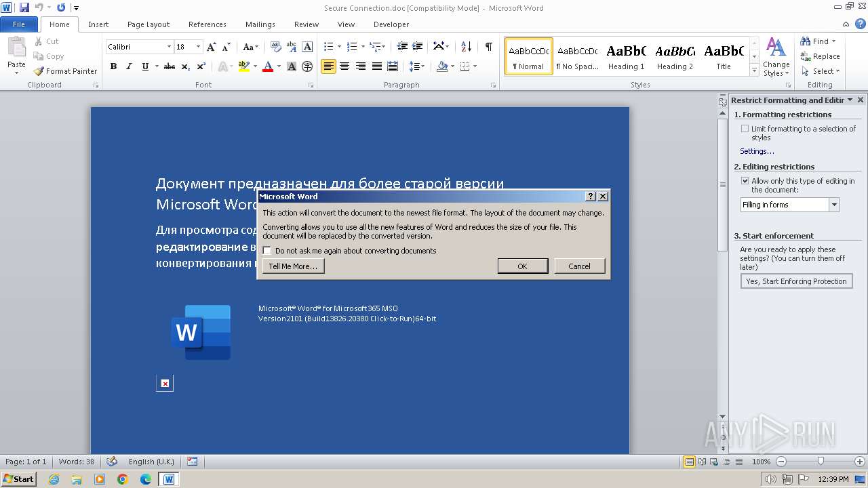Click the Bold formatting icon

113,66
